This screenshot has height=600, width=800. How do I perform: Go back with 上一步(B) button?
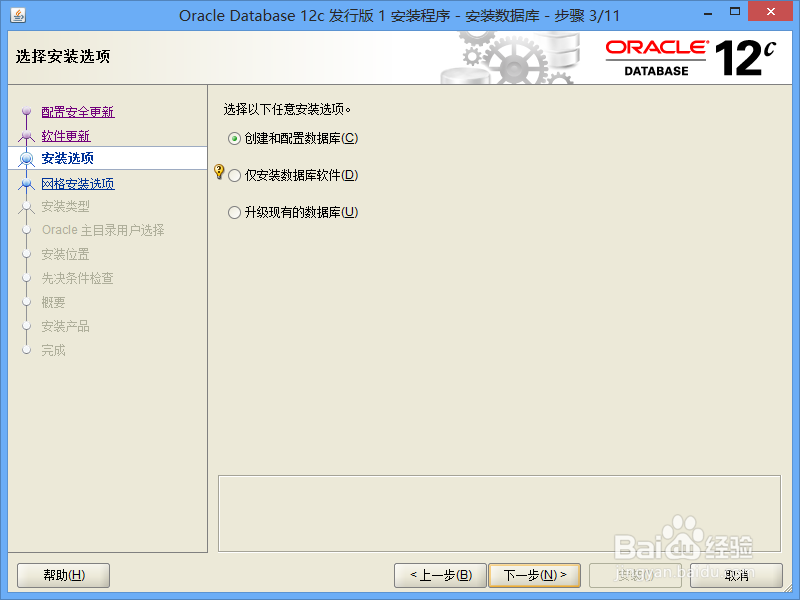[440, 576]
